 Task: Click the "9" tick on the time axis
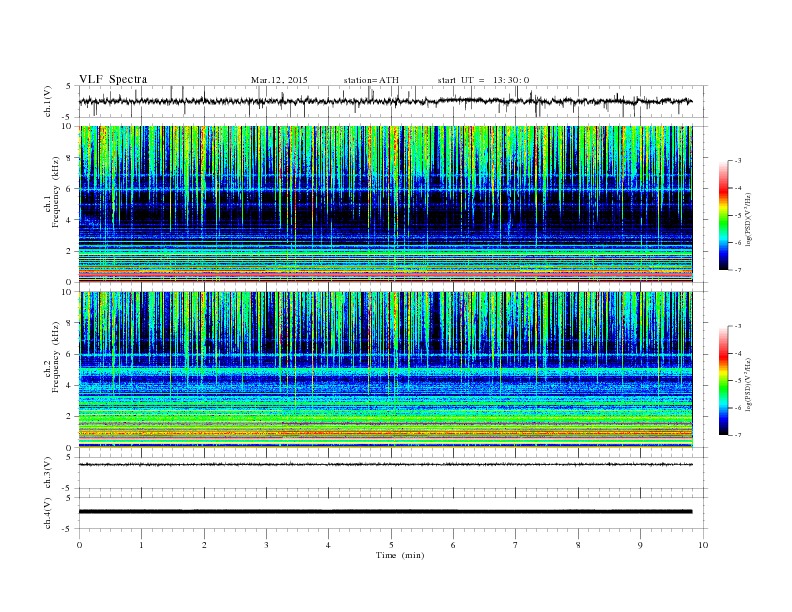640,545
